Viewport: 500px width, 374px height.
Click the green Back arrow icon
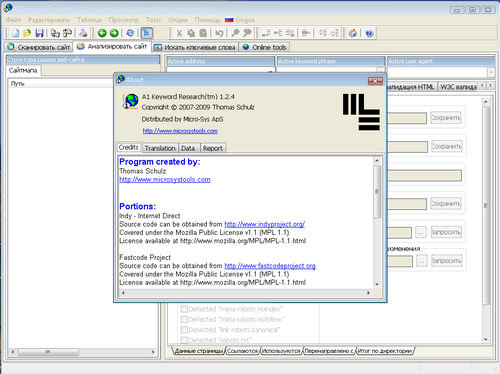click(102, 33)
